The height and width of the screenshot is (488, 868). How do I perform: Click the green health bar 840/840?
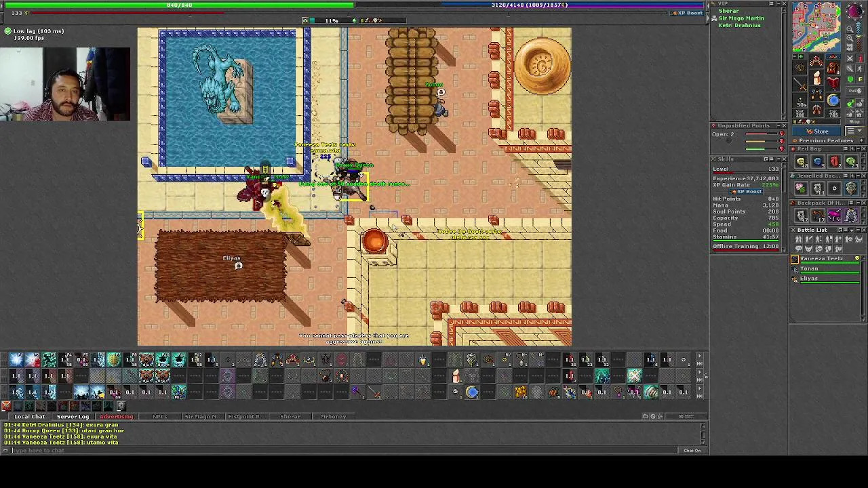179,5
